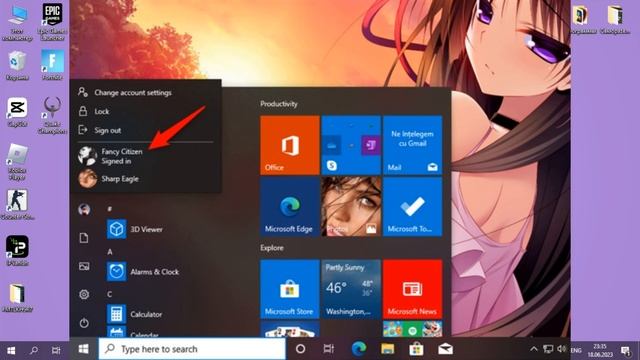Open the Washington weather tile
Image resolution: width=640 pixels, height=360 pixels.
point(351,289)
